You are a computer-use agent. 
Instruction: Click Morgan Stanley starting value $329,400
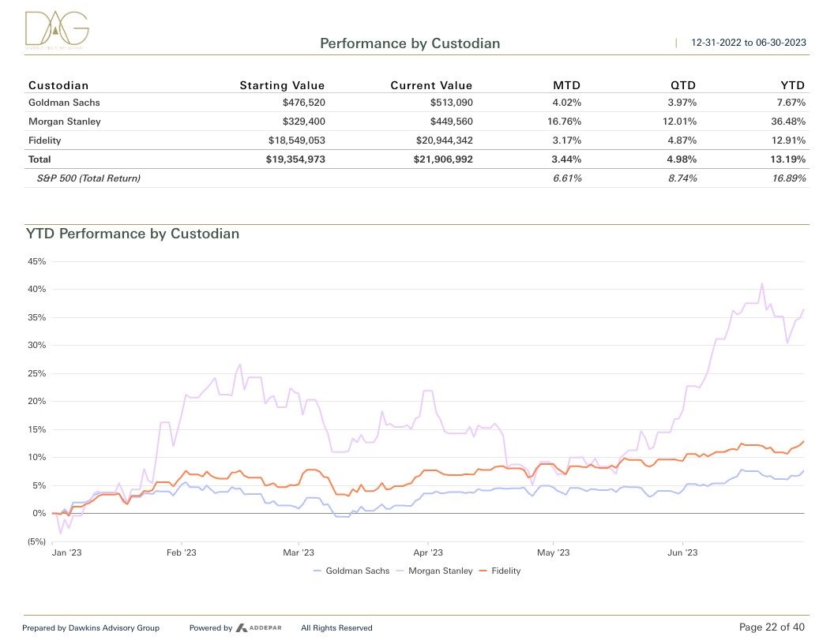tap(304, 122)
